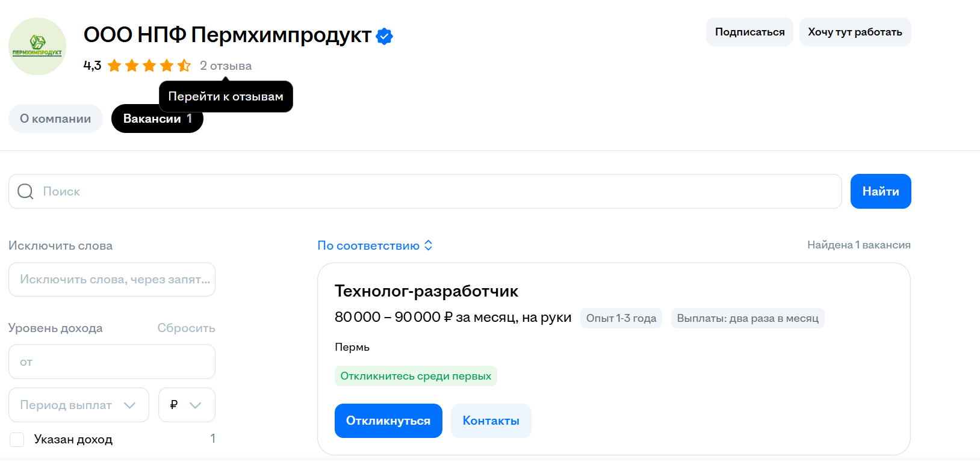Click the Пермхимпродукт company logo
This screenshot has height=462, width=980.
pos(37,46)
